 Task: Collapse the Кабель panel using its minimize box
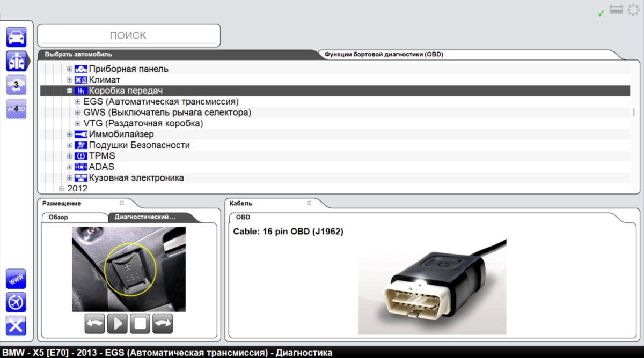(x=309, y=203)
